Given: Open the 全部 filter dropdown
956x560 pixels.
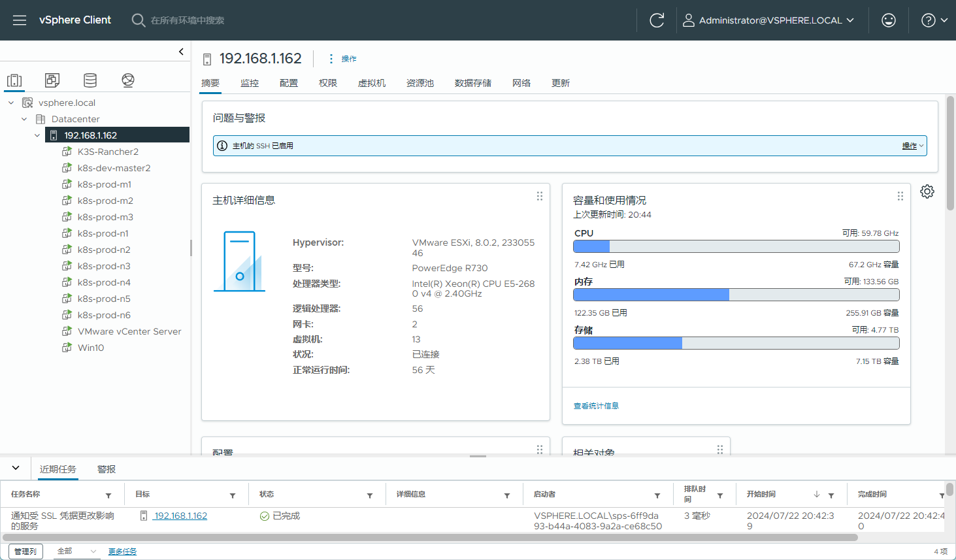Looking at the screenshot, I should coord(77,552).
